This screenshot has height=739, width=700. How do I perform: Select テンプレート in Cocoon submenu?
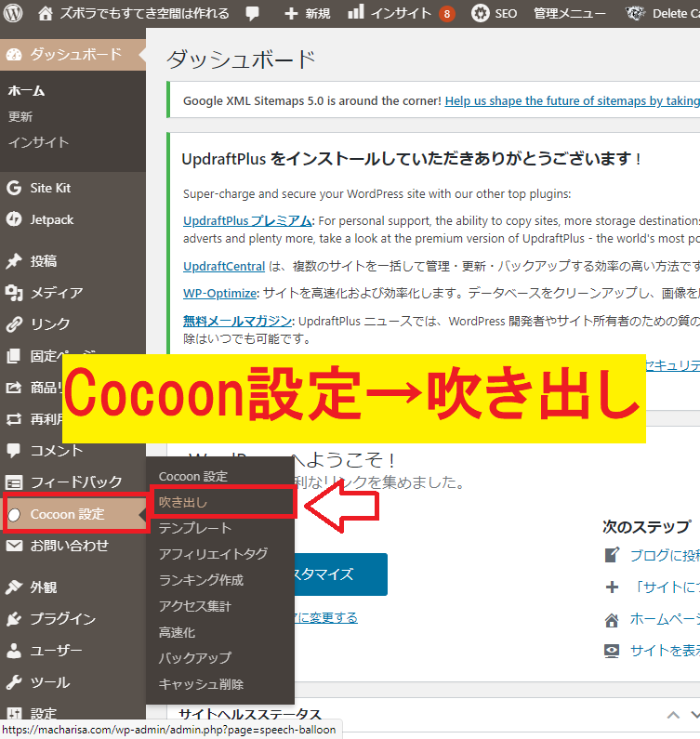pos(194,528)
